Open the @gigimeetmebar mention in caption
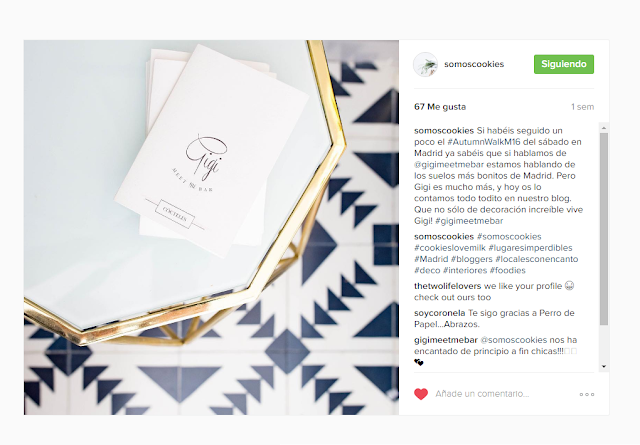This screenshot has height=445, width=640. click(449, 165)
